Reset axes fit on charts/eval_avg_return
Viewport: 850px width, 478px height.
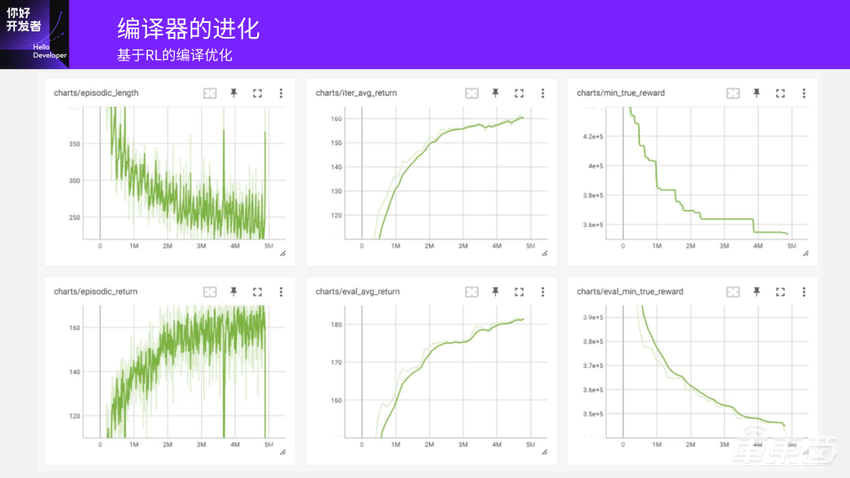pyautogui.click(x=472, y=292)
